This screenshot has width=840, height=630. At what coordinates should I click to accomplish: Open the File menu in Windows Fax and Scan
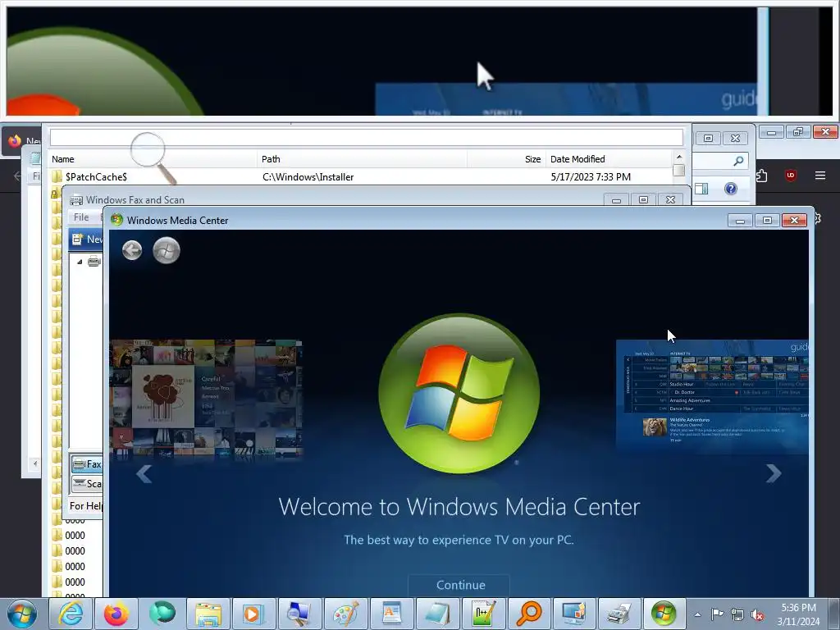pos(81,217)
